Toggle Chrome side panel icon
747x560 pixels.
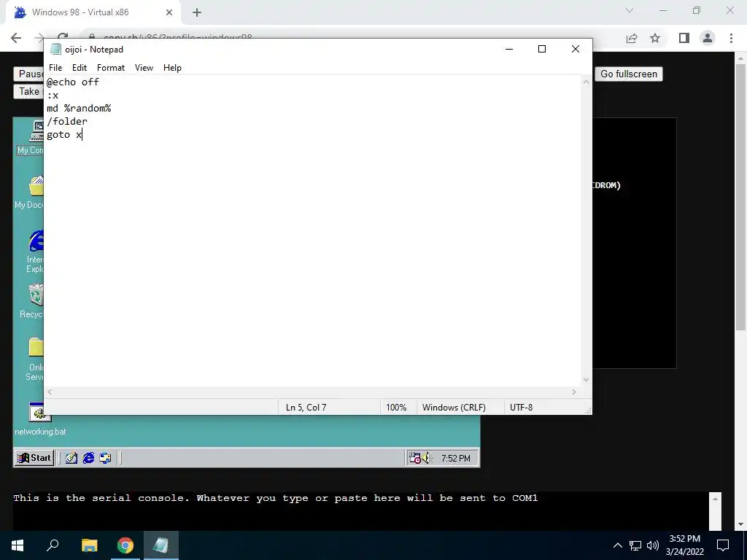[x=684, y=38]
